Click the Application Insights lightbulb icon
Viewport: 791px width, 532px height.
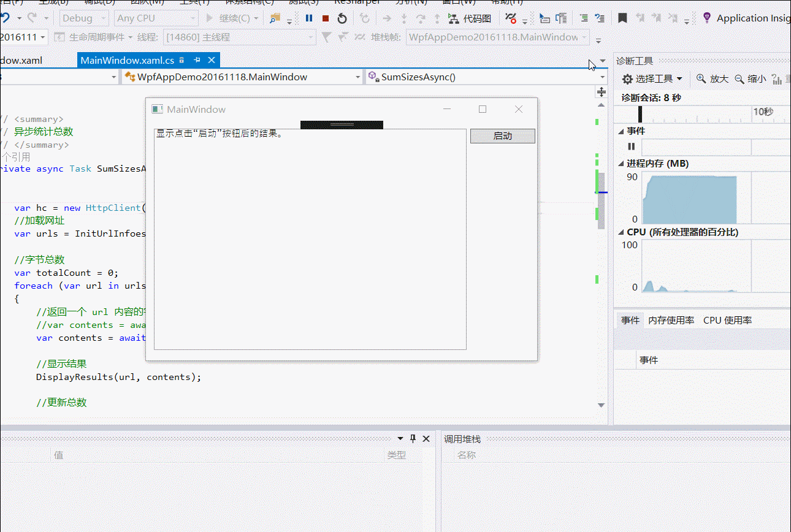(707, 18)
